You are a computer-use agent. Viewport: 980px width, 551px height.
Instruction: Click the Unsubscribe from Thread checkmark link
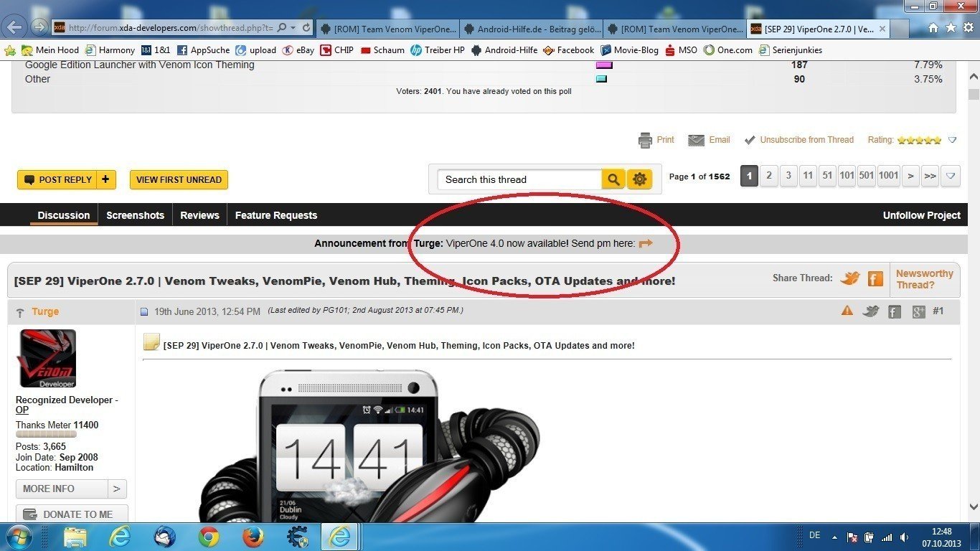pyautogui.click(x=798, y=140)
